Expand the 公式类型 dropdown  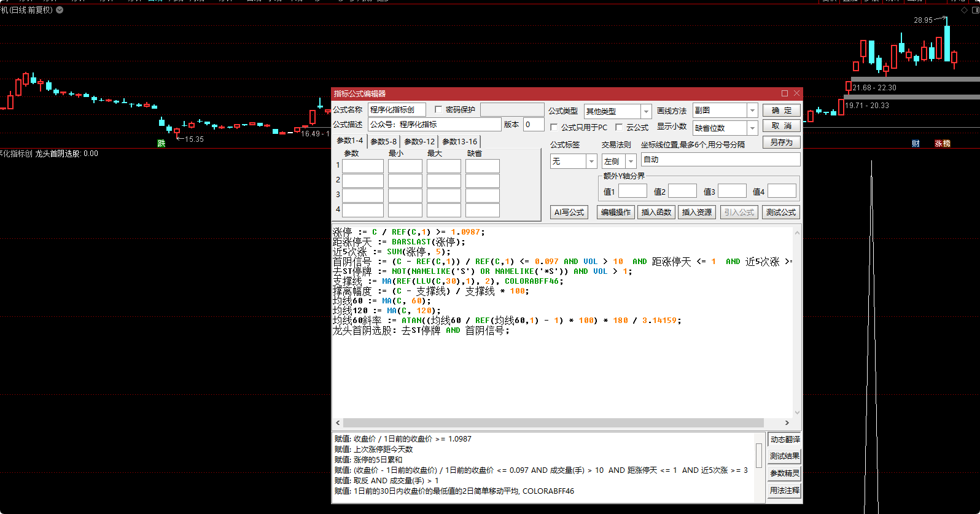(646, 111)
